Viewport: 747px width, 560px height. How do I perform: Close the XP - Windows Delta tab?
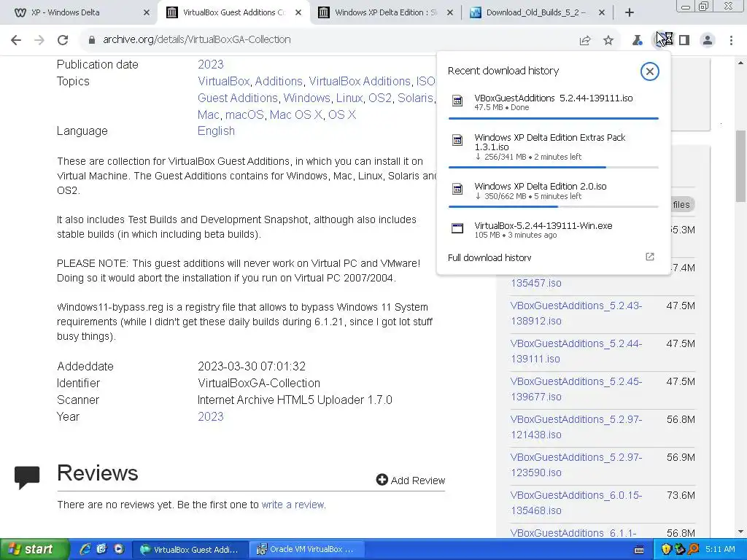click(x=147, y=13)
